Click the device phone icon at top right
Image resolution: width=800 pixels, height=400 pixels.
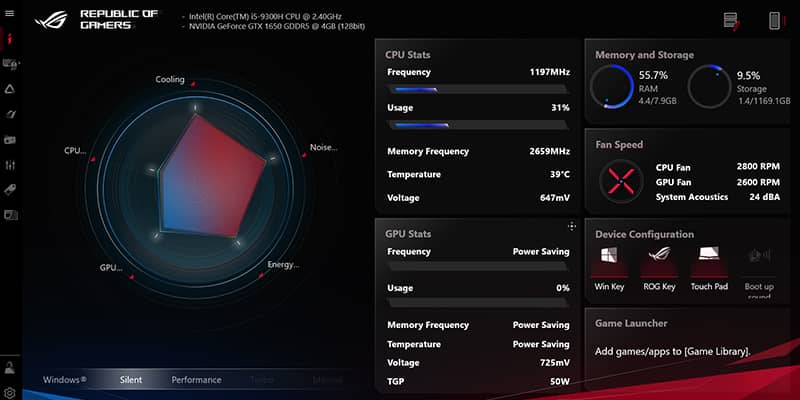click(774, 20)
